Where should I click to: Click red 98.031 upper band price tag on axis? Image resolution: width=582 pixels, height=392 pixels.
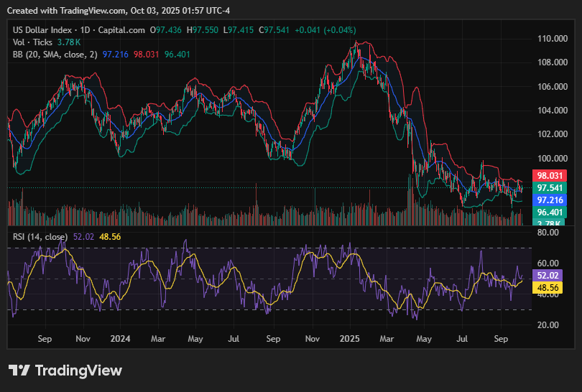click(550, 175)
